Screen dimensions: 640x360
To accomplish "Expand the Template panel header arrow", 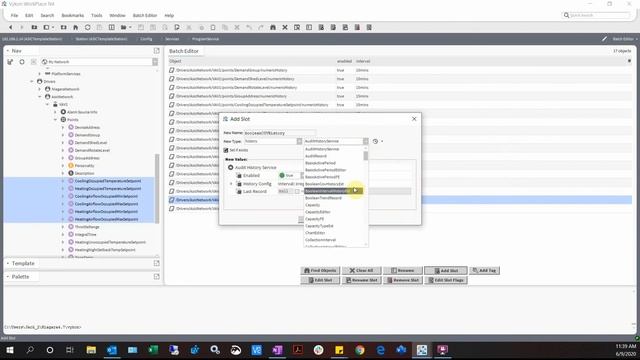I will (x=7, y=263).
